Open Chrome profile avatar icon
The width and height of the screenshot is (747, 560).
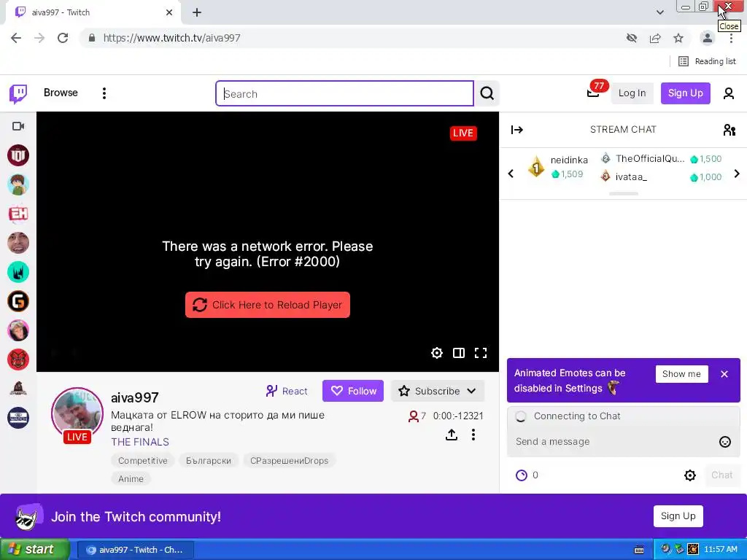tap(708, 38)
